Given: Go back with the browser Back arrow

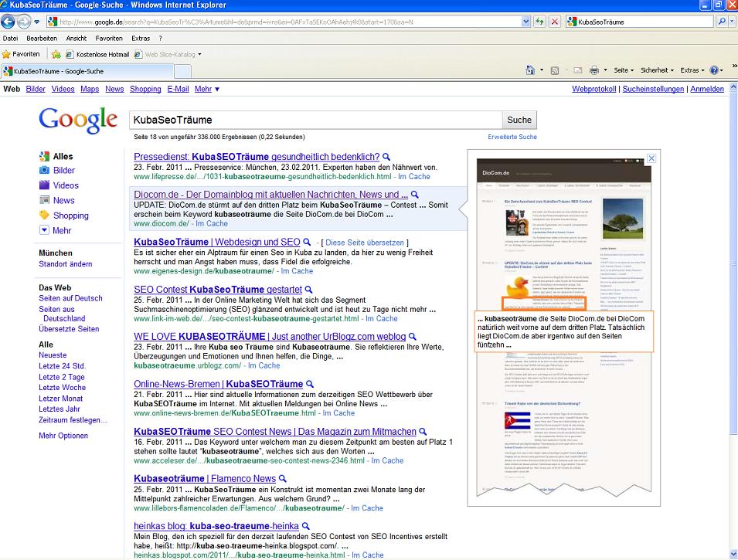Looking at the screenshot, I should click(x=8, y=22).
